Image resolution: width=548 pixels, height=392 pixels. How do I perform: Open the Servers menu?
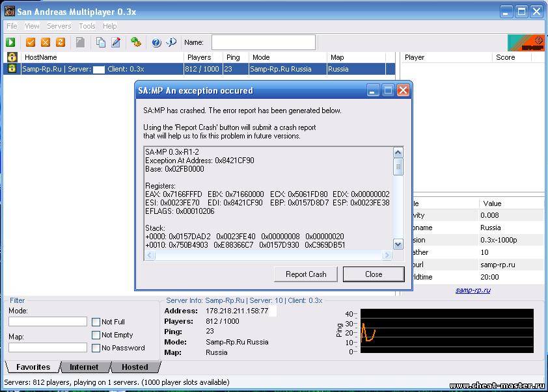point(59,26)
